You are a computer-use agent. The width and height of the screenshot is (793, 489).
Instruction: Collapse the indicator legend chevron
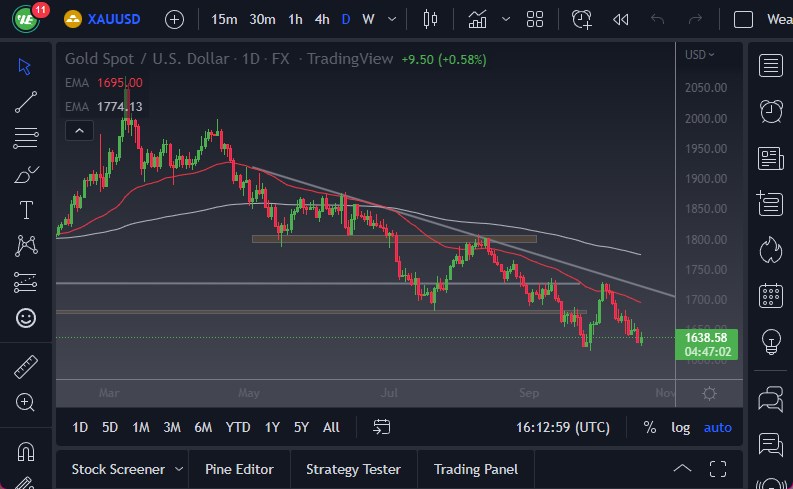78,130
